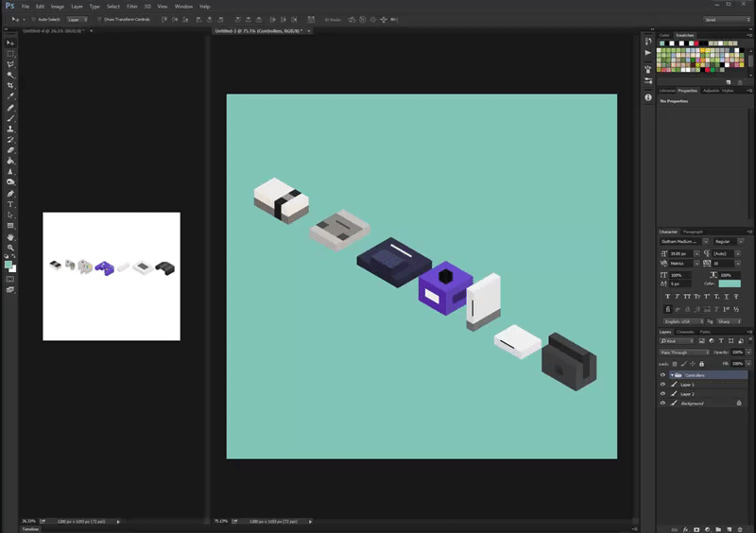Select the Clone Stamp tool

pos(10,129)
